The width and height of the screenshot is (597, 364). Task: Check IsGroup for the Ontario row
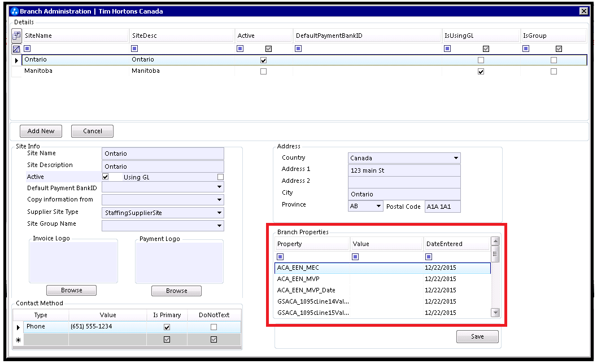tap(554, 60)
